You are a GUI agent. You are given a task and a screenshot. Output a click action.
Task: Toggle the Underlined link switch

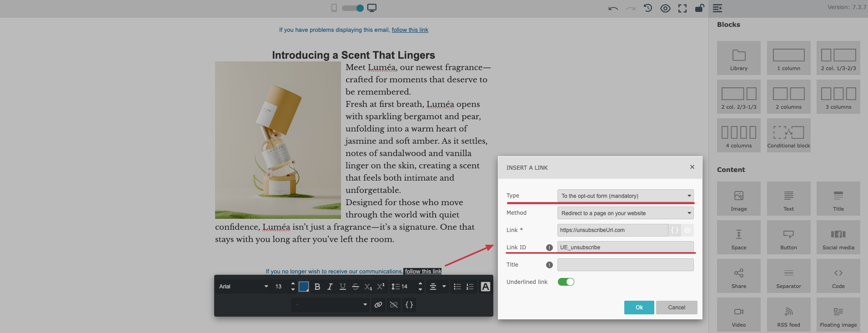566,282
